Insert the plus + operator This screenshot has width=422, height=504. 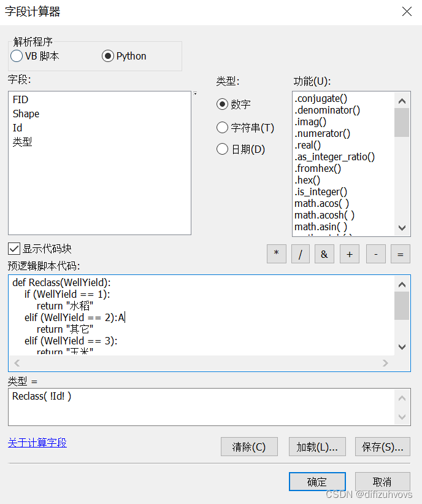click(x=350, y=254)
